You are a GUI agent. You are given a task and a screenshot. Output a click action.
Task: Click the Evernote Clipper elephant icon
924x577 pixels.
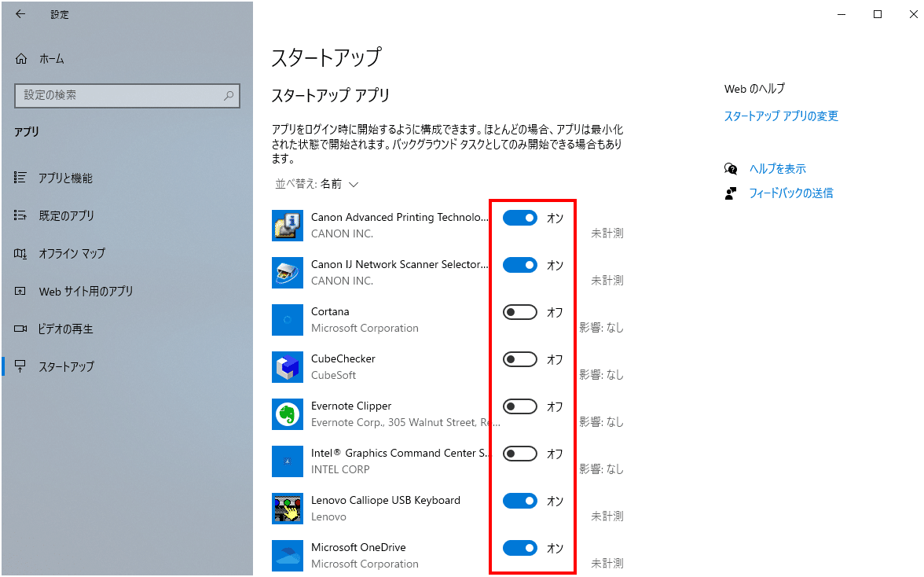coord(288,414)
